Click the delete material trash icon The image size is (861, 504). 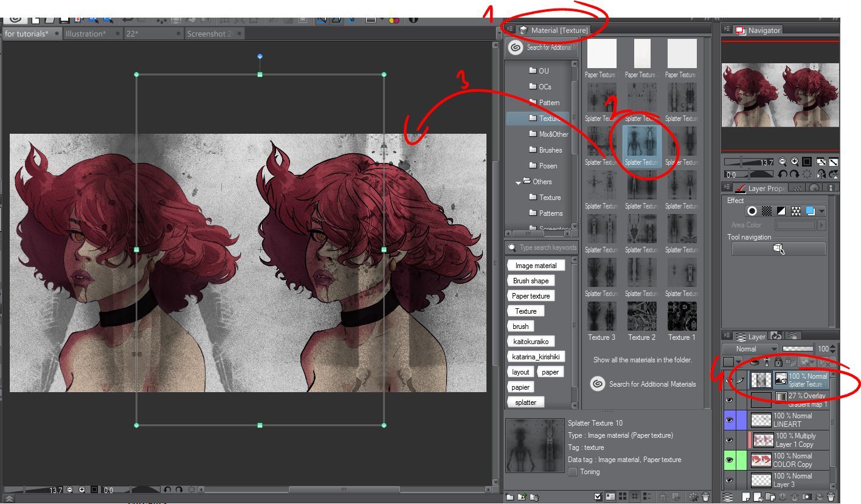(x=705, y=497)
